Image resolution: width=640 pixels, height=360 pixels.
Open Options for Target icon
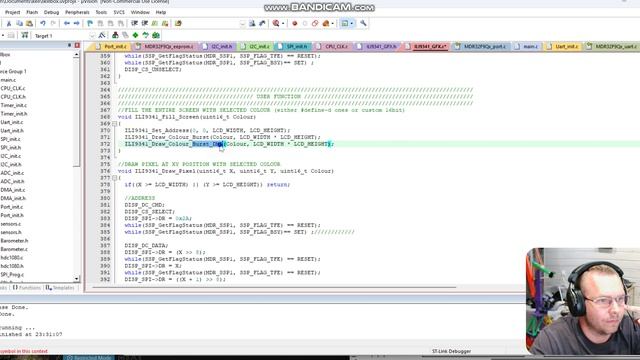point(102,36)
